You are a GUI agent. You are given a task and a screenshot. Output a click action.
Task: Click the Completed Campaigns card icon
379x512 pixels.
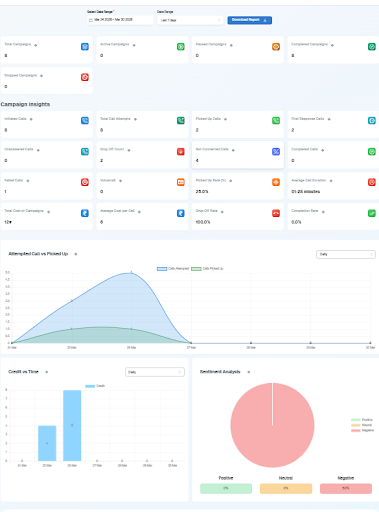[x=372, y=47]
